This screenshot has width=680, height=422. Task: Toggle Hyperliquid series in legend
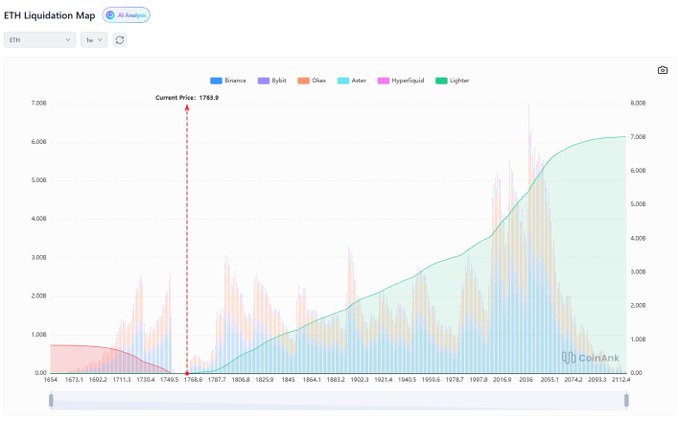click(401, 81)
